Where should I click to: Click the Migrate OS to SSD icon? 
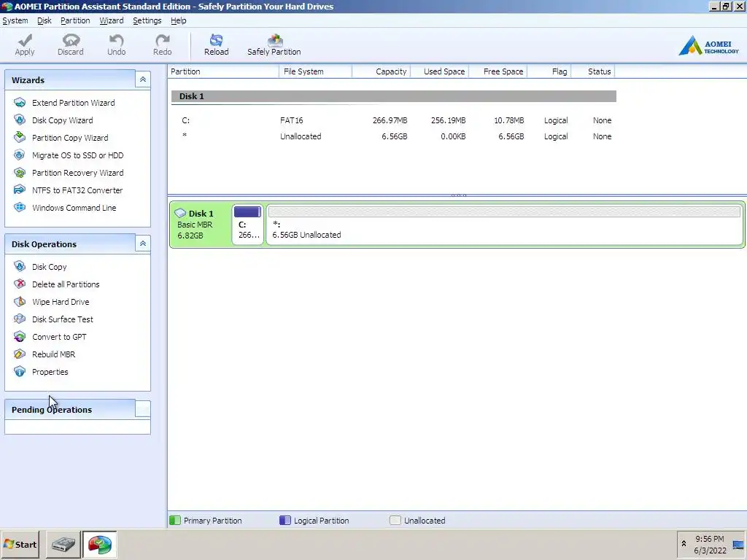(20, 155)
